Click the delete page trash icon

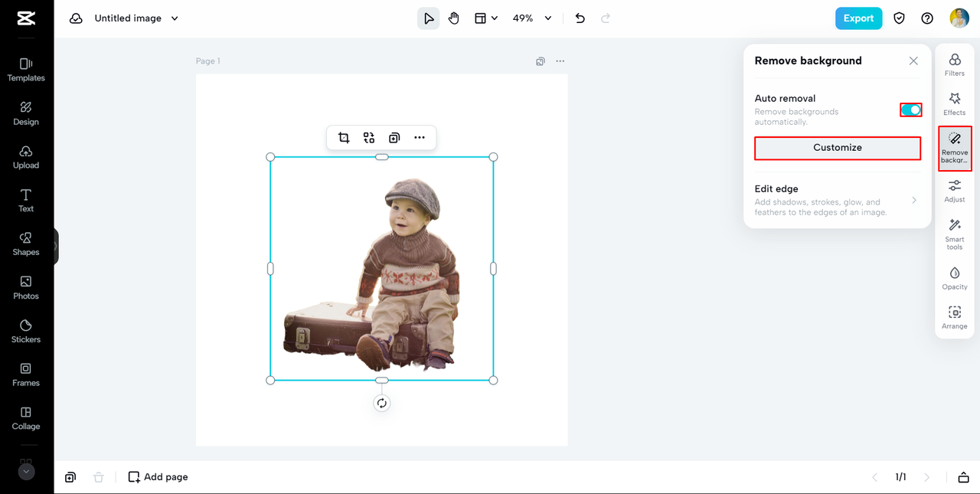(98, 477)
